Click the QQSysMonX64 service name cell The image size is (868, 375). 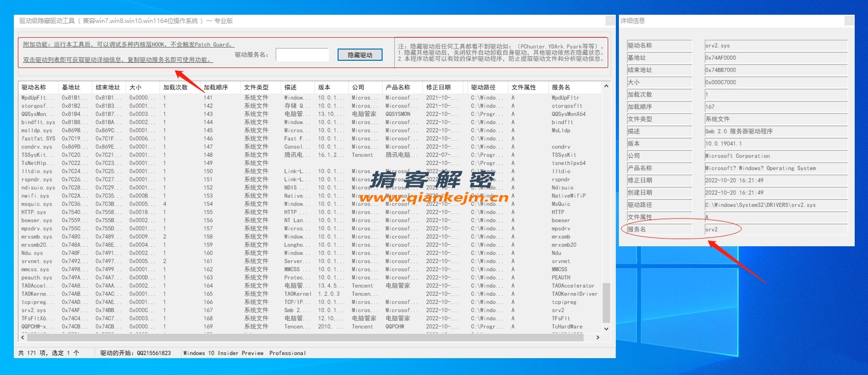click(x=568, y=114)
